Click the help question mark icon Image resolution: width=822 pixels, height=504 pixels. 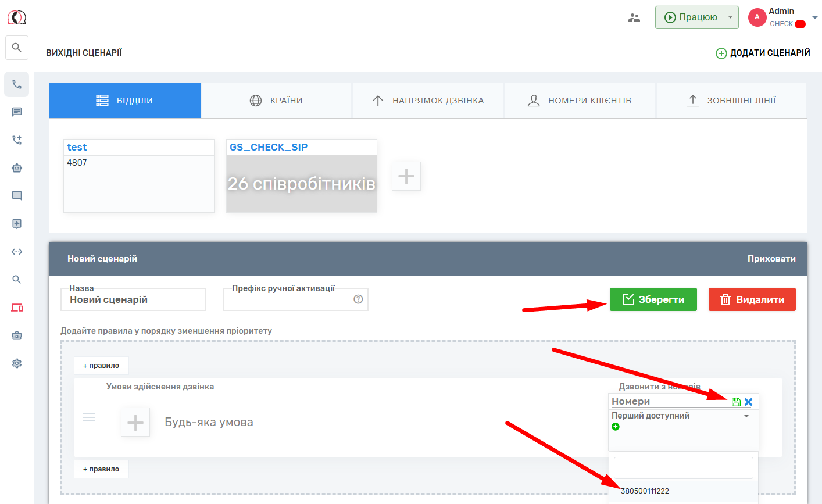tap(358, 299)
